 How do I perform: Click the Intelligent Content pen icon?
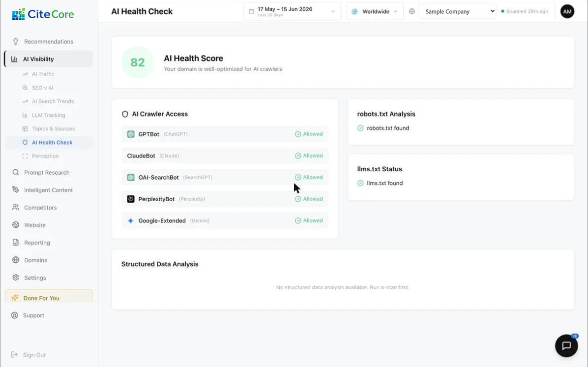point(15,190)
